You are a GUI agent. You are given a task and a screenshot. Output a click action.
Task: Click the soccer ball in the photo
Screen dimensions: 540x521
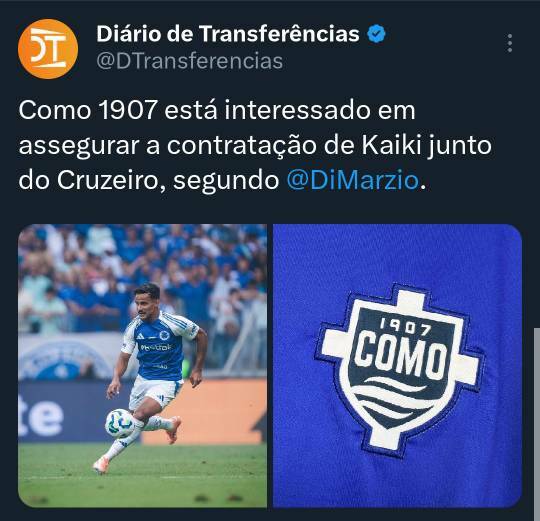[120, 424]
